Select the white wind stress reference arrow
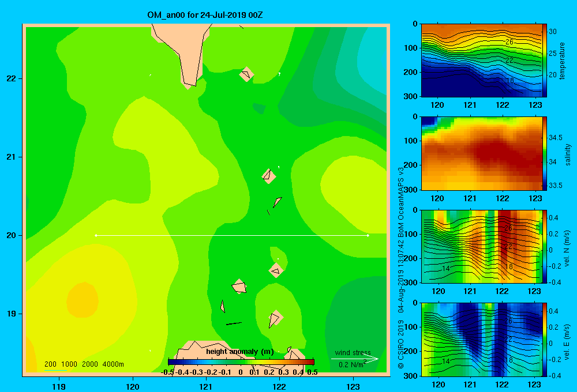The height and width of the screenshot is (392, 577). (355, 359)
